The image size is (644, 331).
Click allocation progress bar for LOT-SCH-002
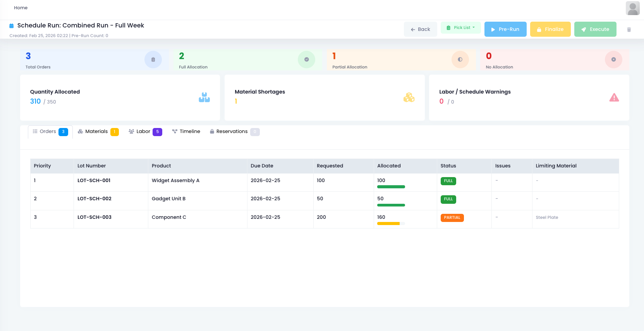coord(391,205)
